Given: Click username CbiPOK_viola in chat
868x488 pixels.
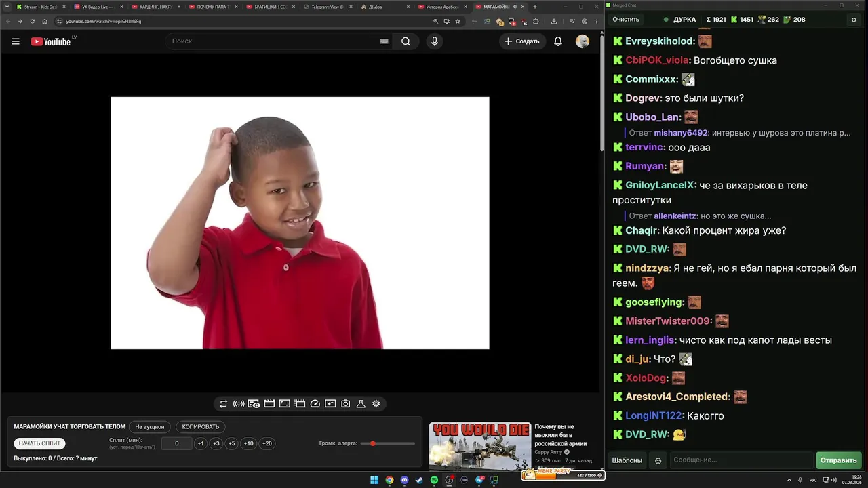Looking at the screenshot, I should 658,60.
